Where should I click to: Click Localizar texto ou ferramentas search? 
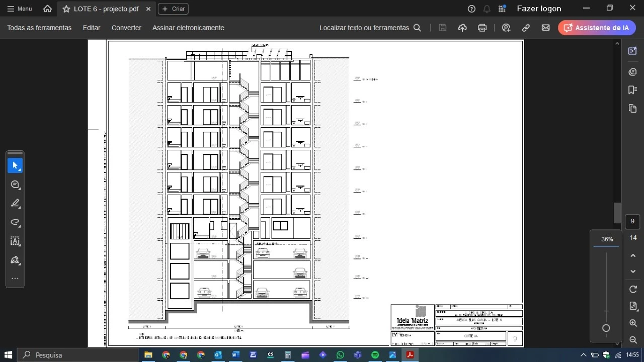click(370, 28)
